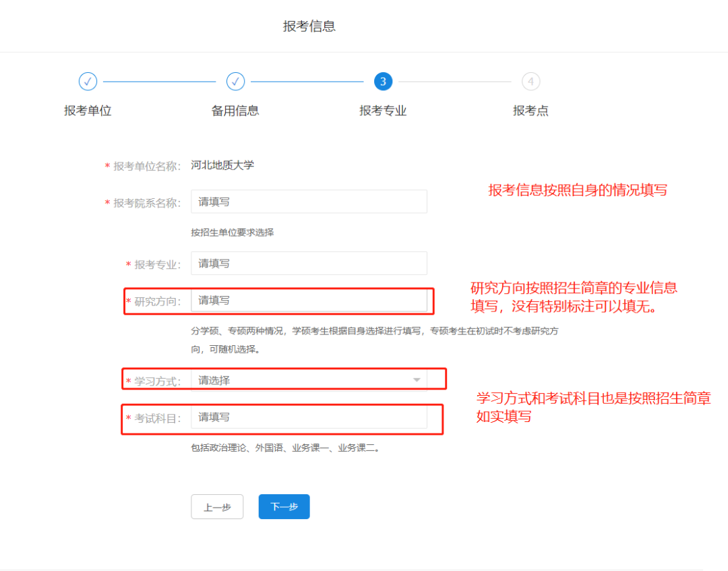Viewport: 728px width, 571px height.
Task: Click the completed step 1 checkmark circle
Action: (x=88, y=82)
